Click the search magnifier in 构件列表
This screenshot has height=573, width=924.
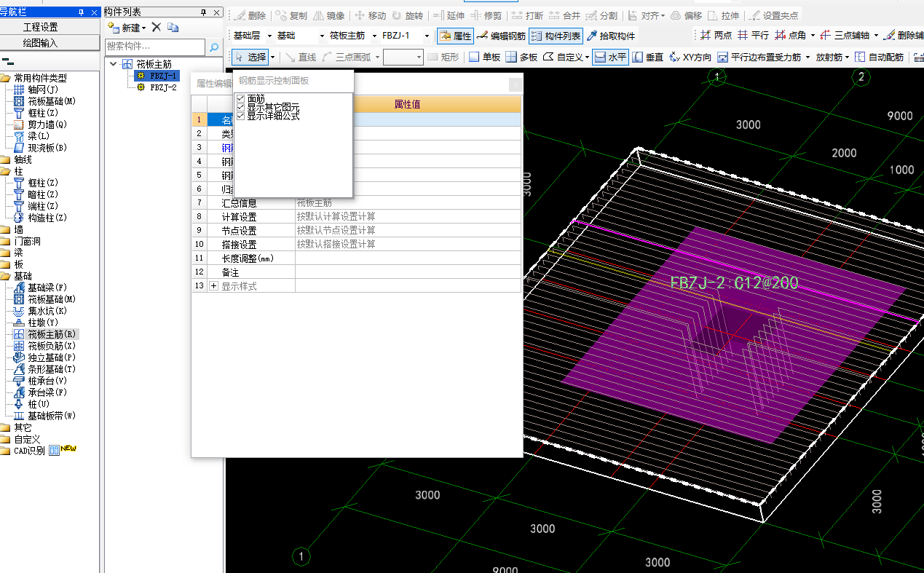coord(214,47)
